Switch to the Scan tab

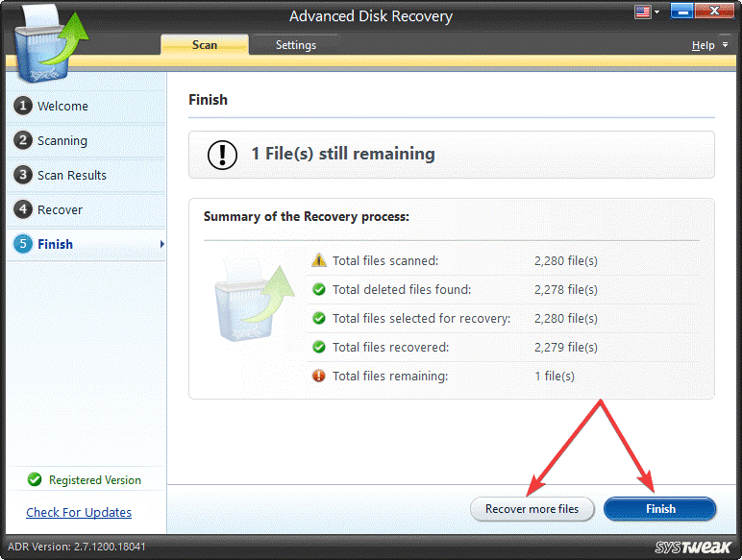pos(205,45)
